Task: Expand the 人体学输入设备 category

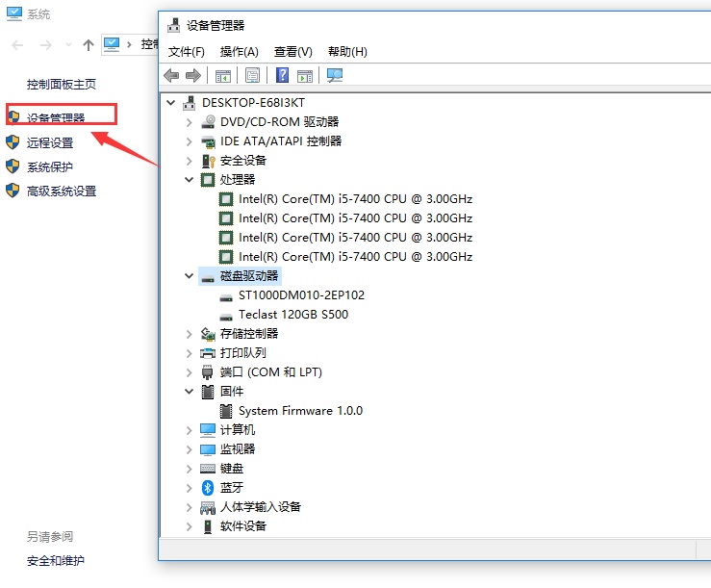Action: pyautogui.click(x=190, y=507)
